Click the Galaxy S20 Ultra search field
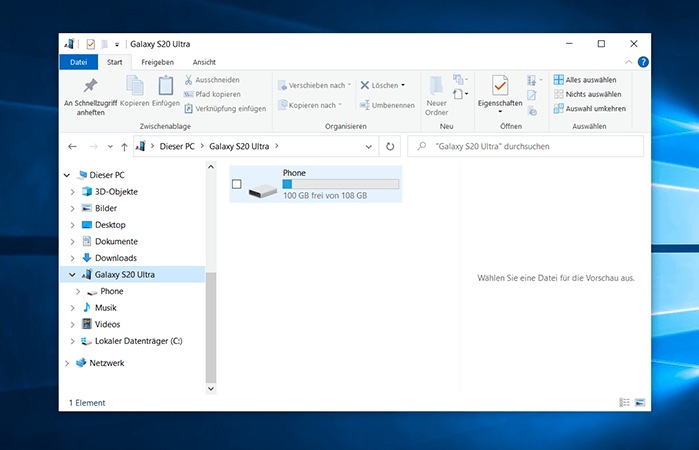Screen dimensions: 699x450 (x=526, y=146)
